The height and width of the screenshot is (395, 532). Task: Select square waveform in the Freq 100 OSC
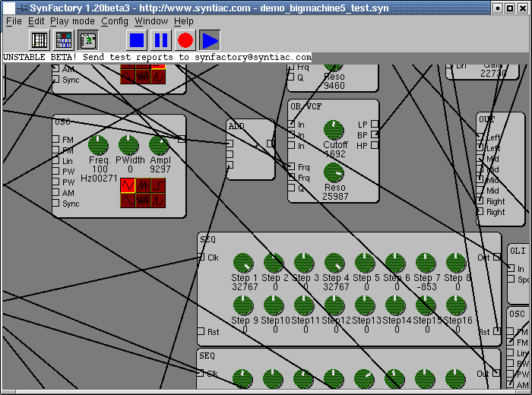pyautogui.click(x=158, y=185)
